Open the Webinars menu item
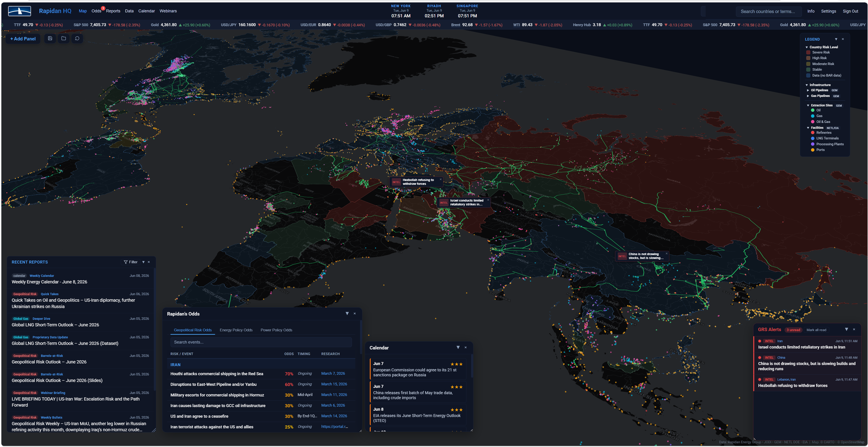 [168, 11]
